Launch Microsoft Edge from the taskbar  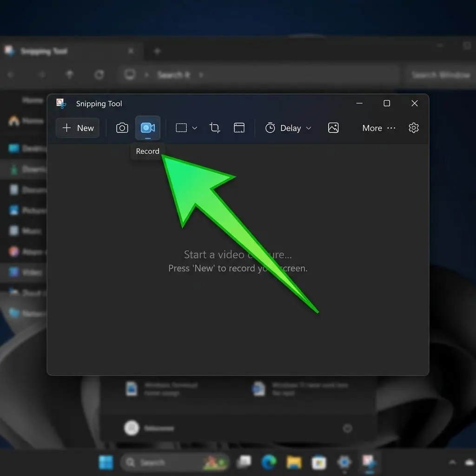[x=269, y=462]
